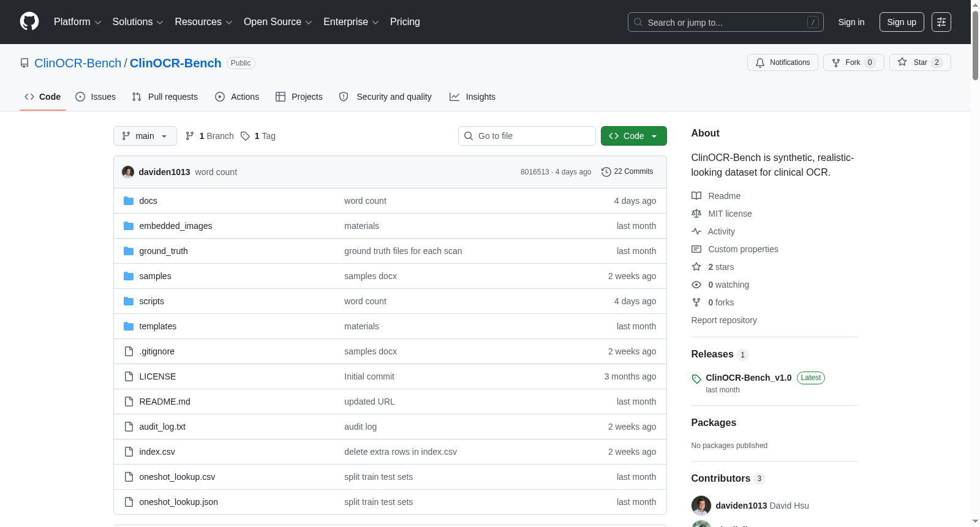
Task: Select the embedded_images folder icon
Action: point(129,226)
